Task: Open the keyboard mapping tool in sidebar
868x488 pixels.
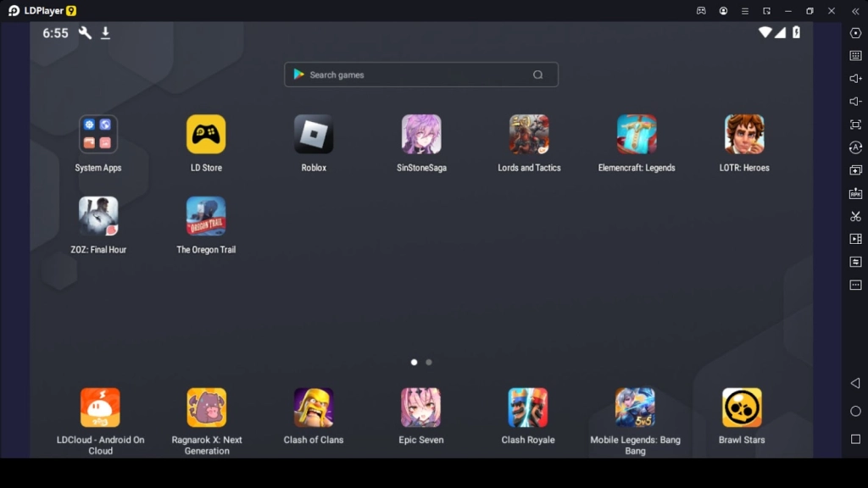Action: (x=855, y=56)
